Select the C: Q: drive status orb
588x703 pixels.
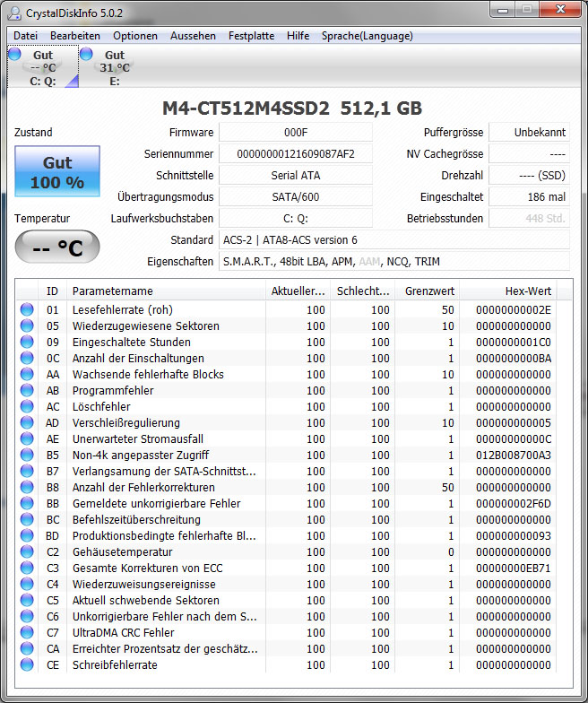[14, 54]
